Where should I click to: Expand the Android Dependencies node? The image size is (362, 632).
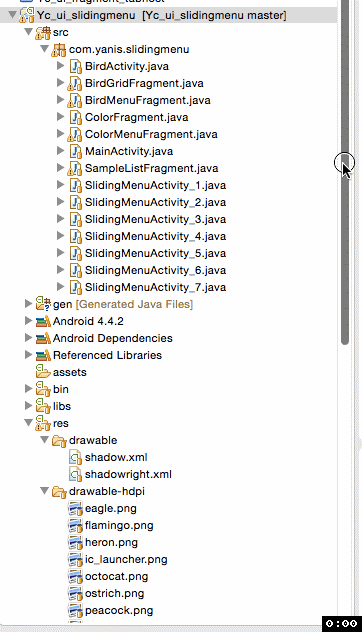tap(28, 338)
